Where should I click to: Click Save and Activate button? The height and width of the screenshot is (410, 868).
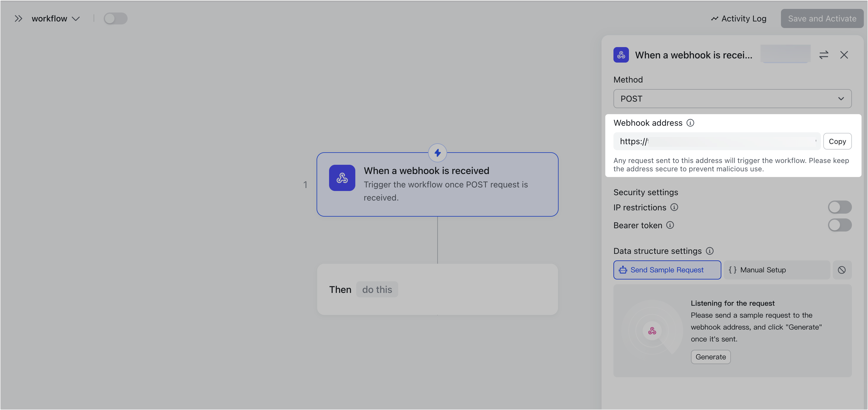[x=822, y=18]
